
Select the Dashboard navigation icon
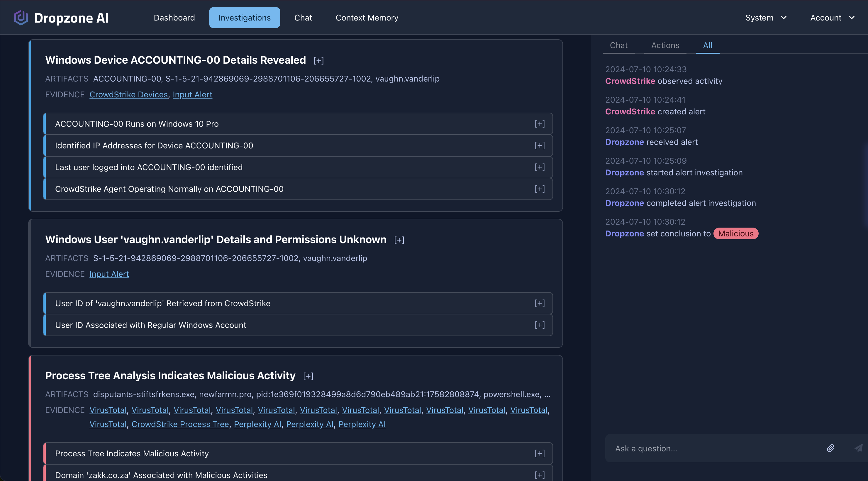coord(174,17)
